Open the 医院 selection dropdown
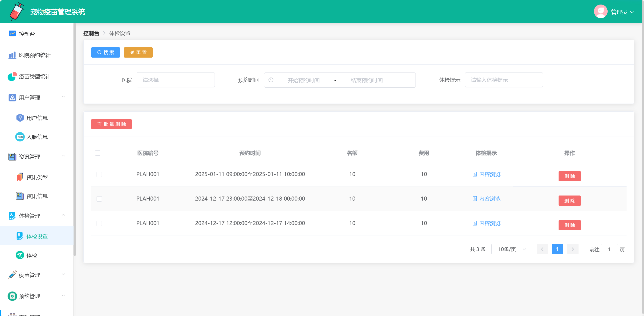 point(176,80)
